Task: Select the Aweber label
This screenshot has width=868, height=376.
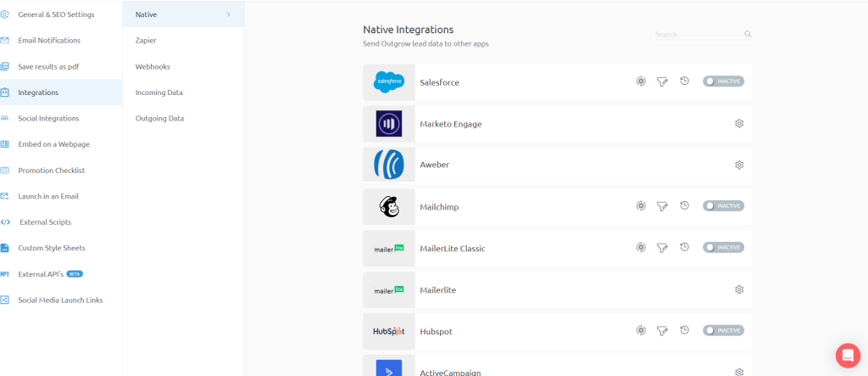Action: pyautogui.click(x=435, y=166)
